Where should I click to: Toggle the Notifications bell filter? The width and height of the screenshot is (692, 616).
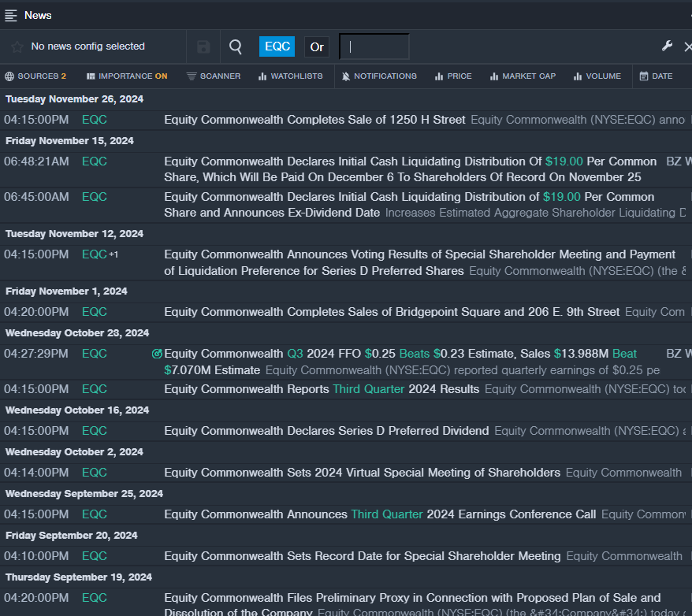pos(379,76)
